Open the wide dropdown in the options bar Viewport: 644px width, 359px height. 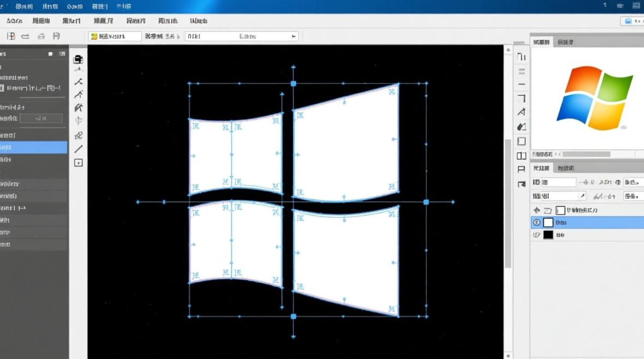pyautogui.click(x=241, y=36)
